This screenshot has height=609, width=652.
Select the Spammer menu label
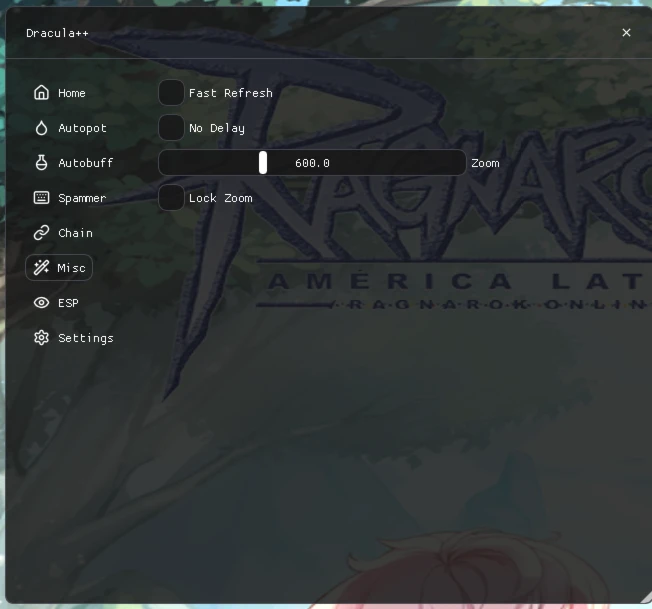[x=82, y=198]
